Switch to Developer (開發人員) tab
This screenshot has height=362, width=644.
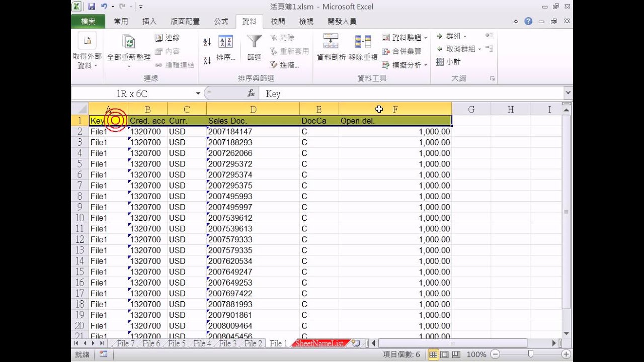[342, 21]
